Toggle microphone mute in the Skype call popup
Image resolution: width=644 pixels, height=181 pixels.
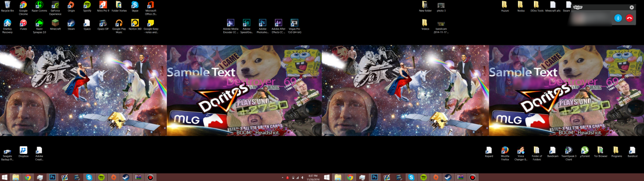tap(618, 18)
